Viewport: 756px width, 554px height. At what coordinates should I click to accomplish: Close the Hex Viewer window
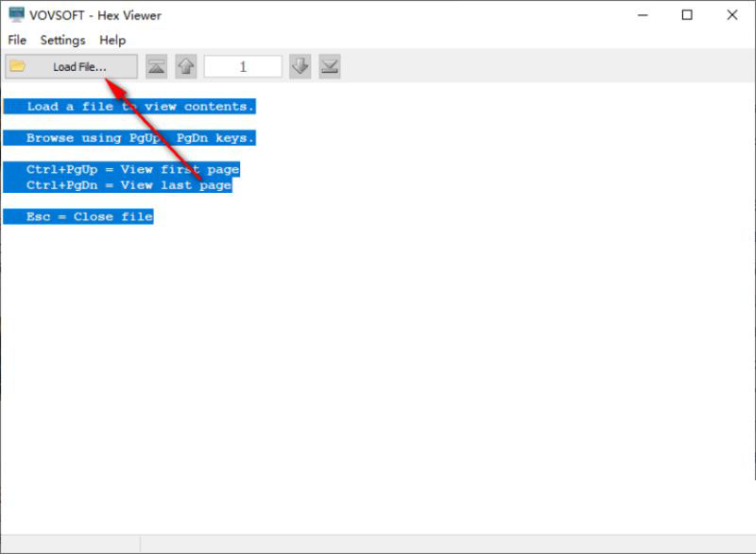tap(732, 15)
